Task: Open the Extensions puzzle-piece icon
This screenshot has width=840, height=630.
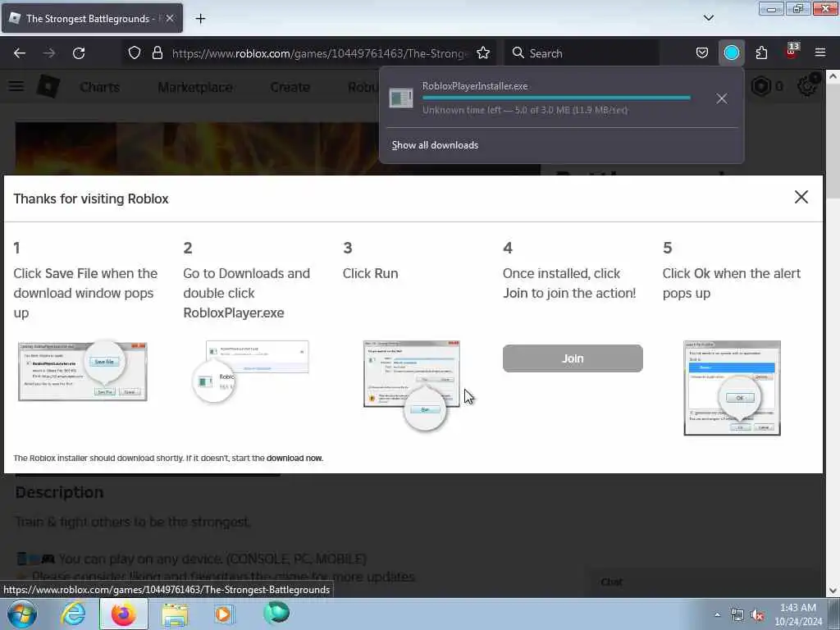Action: (761, 53)
